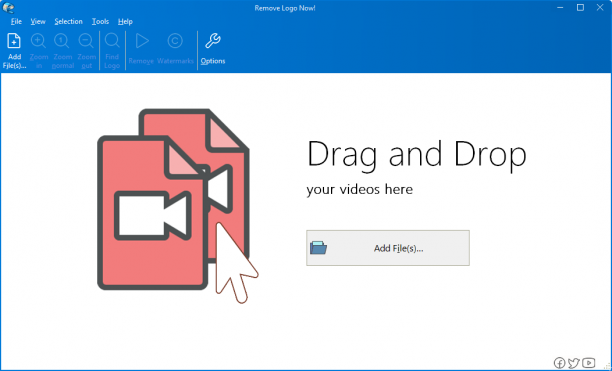Screen dimensions: 612x371
Task: Click the Remove play icon
Action: [142, 41]
